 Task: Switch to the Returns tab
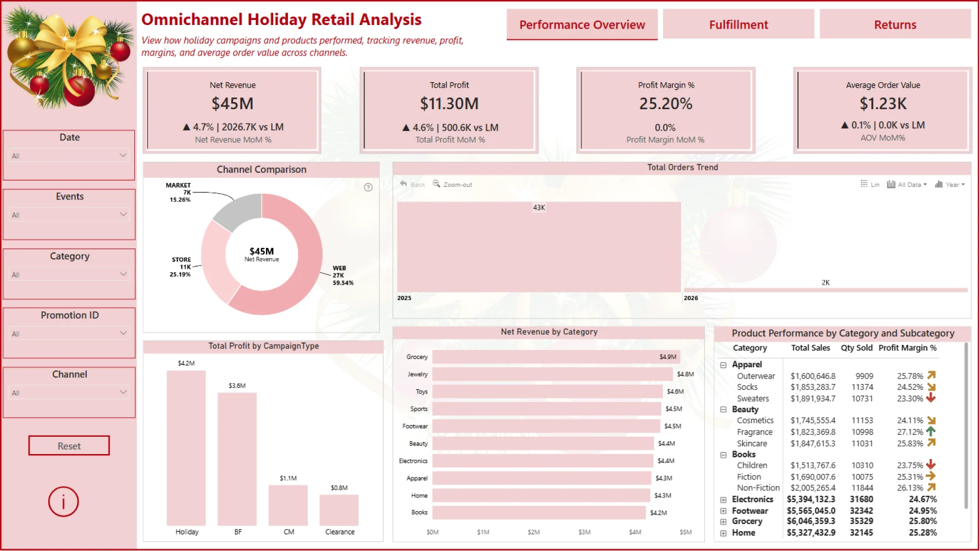coord(895,24)
